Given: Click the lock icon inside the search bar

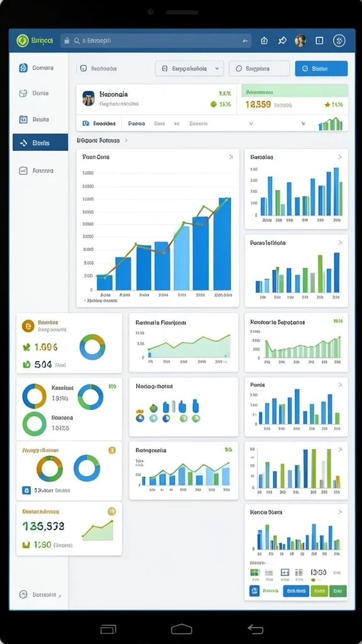Looking at the screenshot, I should pos(67,41).
